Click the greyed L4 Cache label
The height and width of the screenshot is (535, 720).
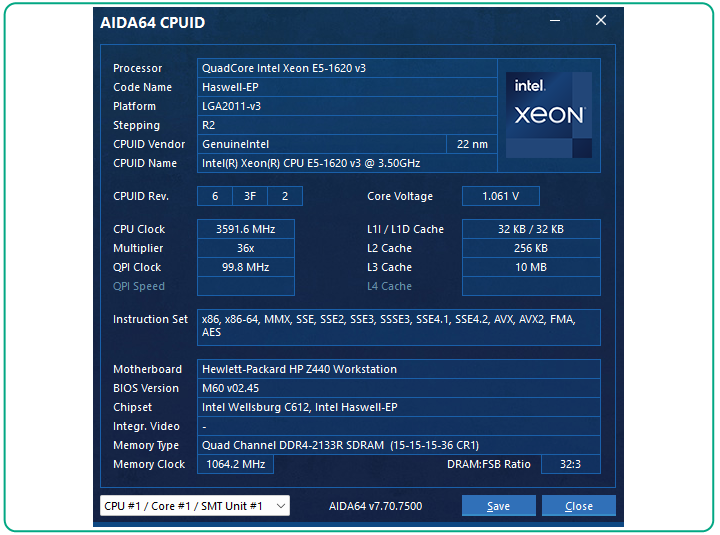pyautogui.click(x=389, y=286)
